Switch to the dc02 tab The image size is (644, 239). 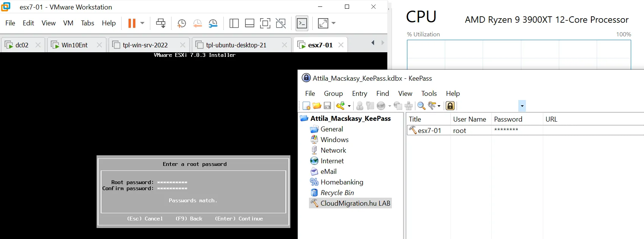pos(22,45)
